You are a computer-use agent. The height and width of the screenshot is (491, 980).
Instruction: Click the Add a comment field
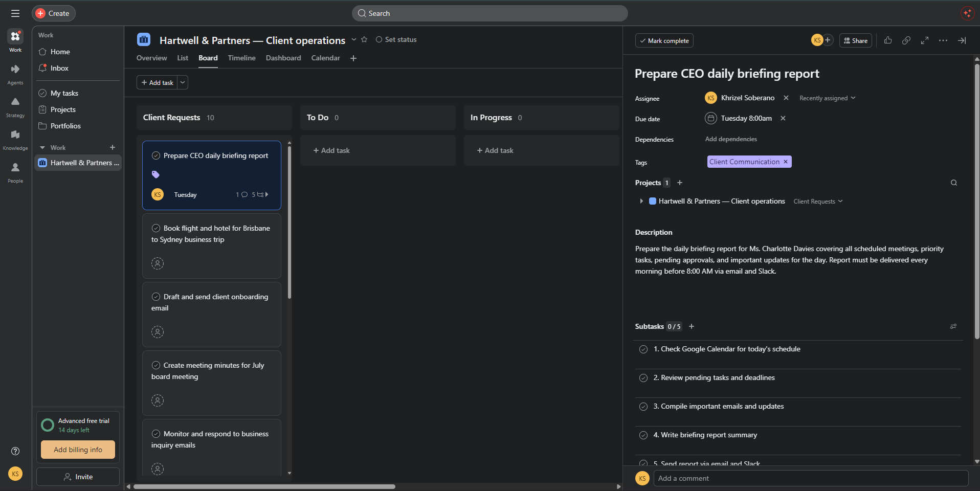click(x=811, y=478)
